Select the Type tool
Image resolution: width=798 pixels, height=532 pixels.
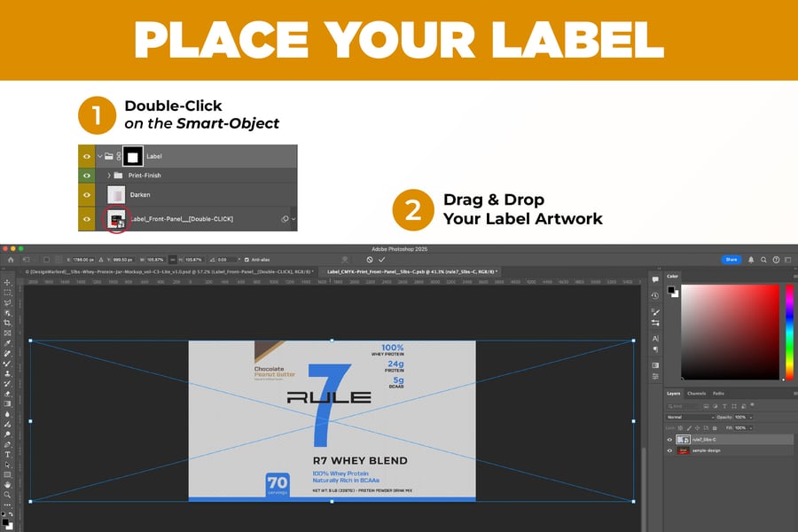tap(7, 454)
